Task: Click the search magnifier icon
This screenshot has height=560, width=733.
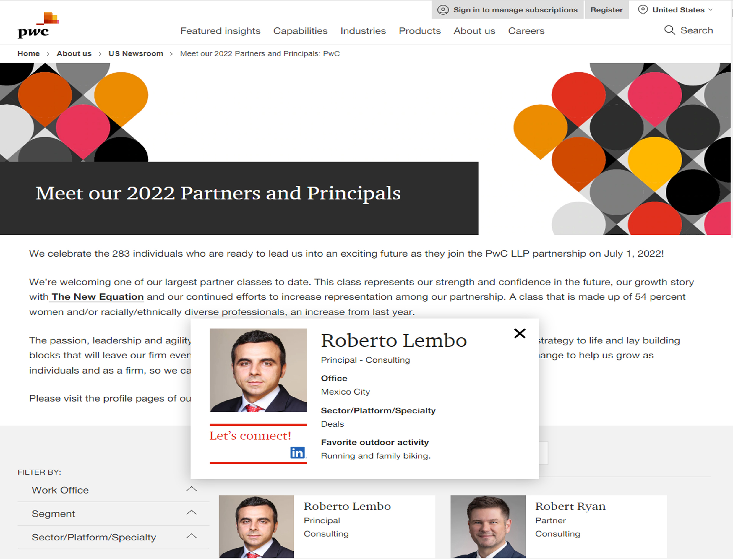Action: [669, 30]
